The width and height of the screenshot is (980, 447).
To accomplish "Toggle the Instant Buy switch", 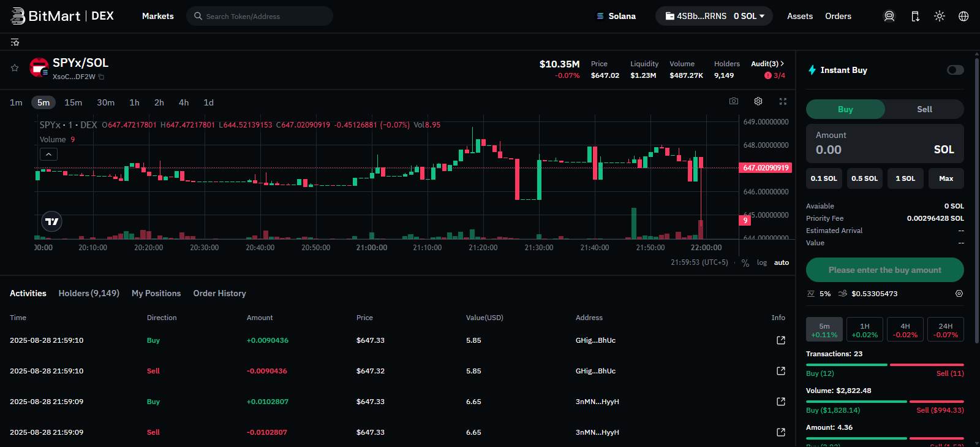I will [x=955, y=70].
